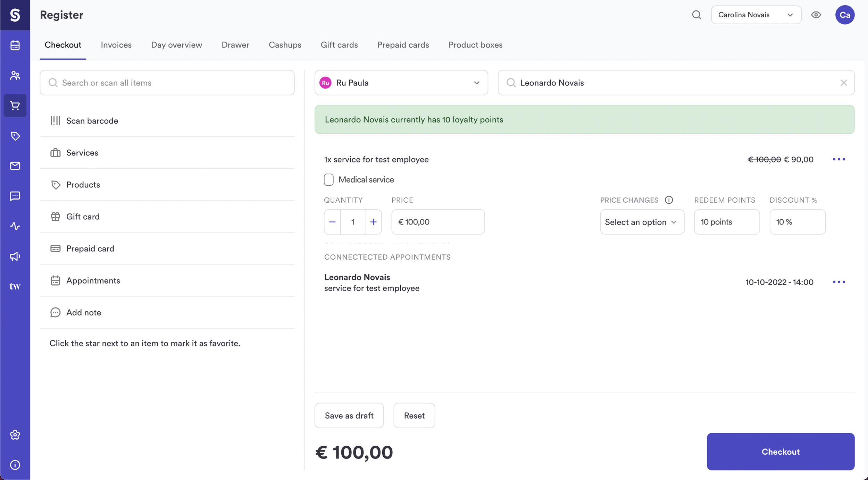Switch to the Invoices tab
This screenshot has height=480, width=868.
pyautogui.click(x=116, y=45)
